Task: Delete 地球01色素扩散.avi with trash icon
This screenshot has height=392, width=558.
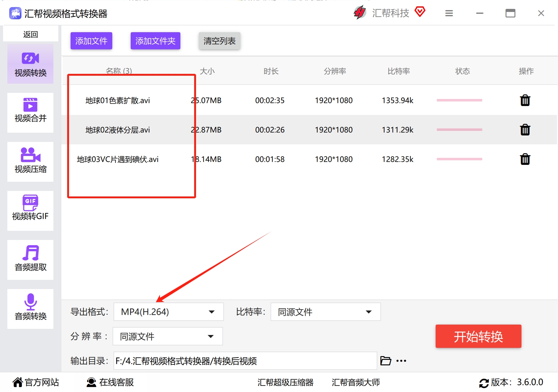Action: tap(525, 100)
